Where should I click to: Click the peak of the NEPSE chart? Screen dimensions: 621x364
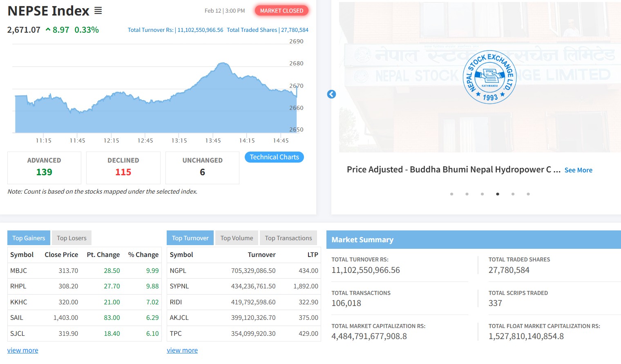(x=223, y=63)
